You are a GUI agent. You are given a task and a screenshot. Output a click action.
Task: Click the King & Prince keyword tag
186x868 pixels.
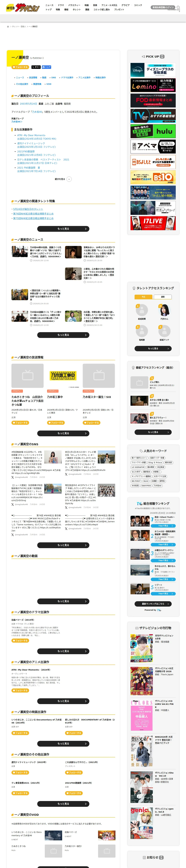point(155,463)
